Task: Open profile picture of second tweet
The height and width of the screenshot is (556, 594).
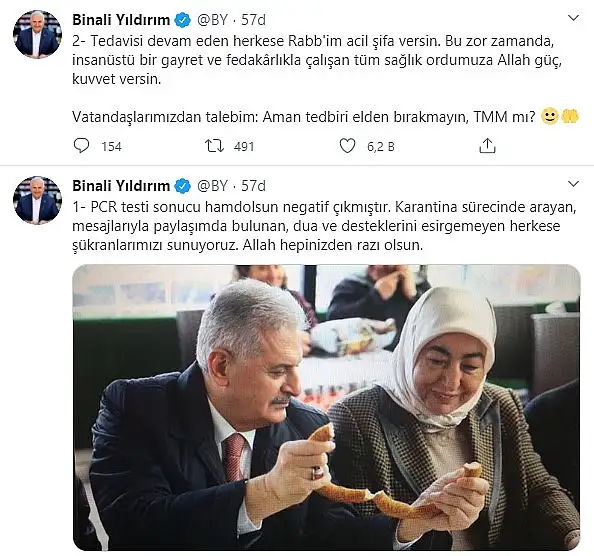Action: (x=37, y=200)
